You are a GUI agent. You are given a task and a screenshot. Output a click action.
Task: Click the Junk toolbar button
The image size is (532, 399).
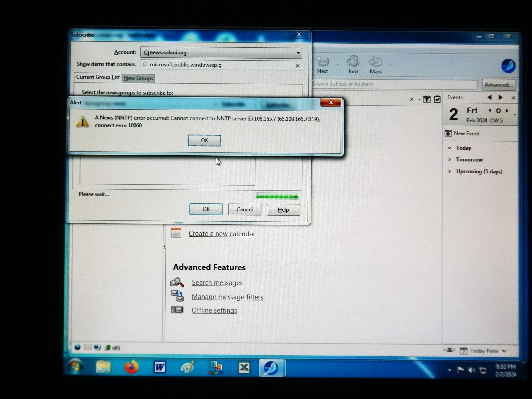[x=353, y=65]
